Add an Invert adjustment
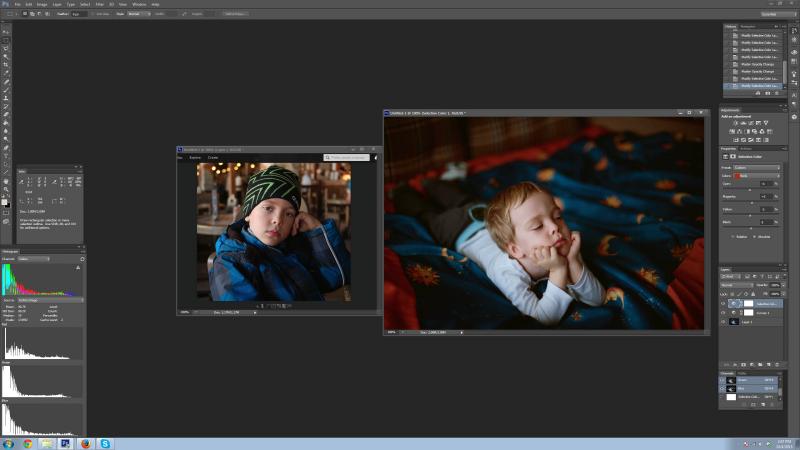This screenshot has height=450, width=800. point(736,140)
